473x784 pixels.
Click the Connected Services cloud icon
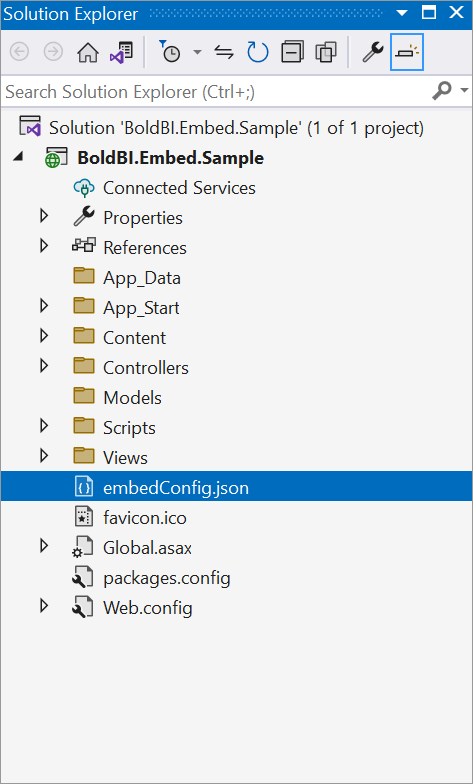click(84, 188)
